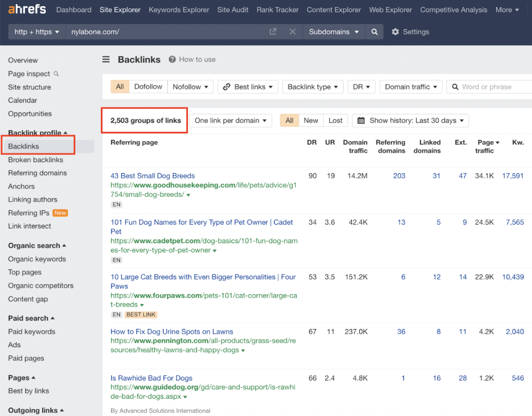
Task: Go to Dashboard tab
Action: (x=74, y=10)
